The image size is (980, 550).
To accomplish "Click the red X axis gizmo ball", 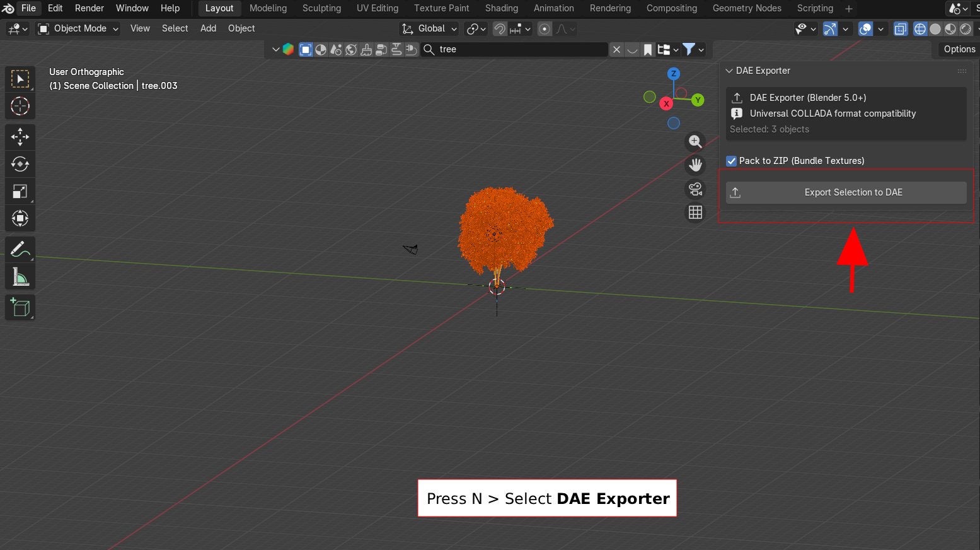I will click(x=666, y=103).
